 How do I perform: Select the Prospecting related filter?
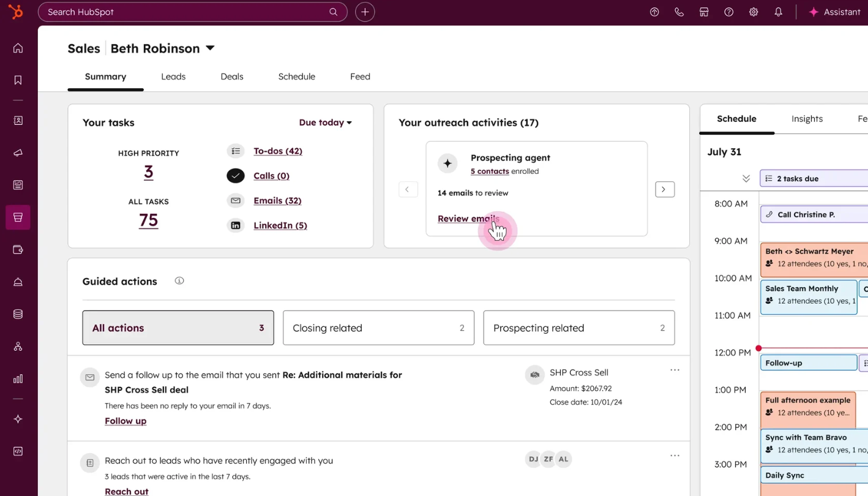click(x=579, y=328)
